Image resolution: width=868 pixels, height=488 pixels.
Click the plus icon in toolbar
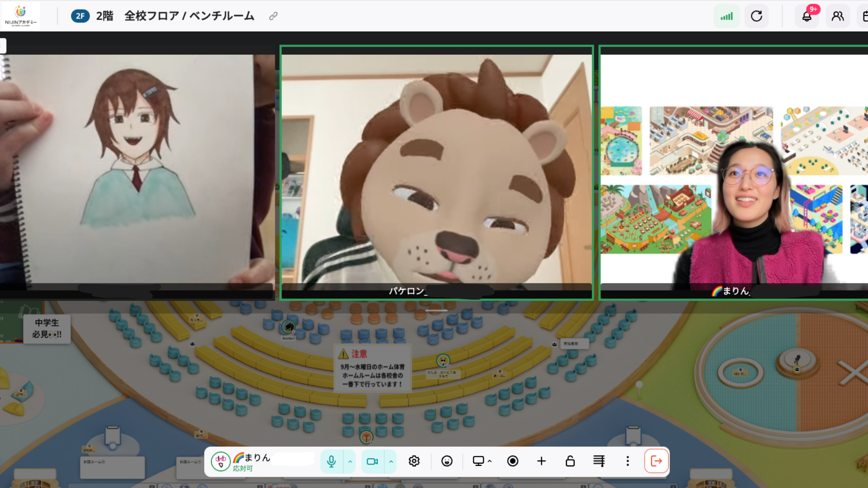pos(541,461)
